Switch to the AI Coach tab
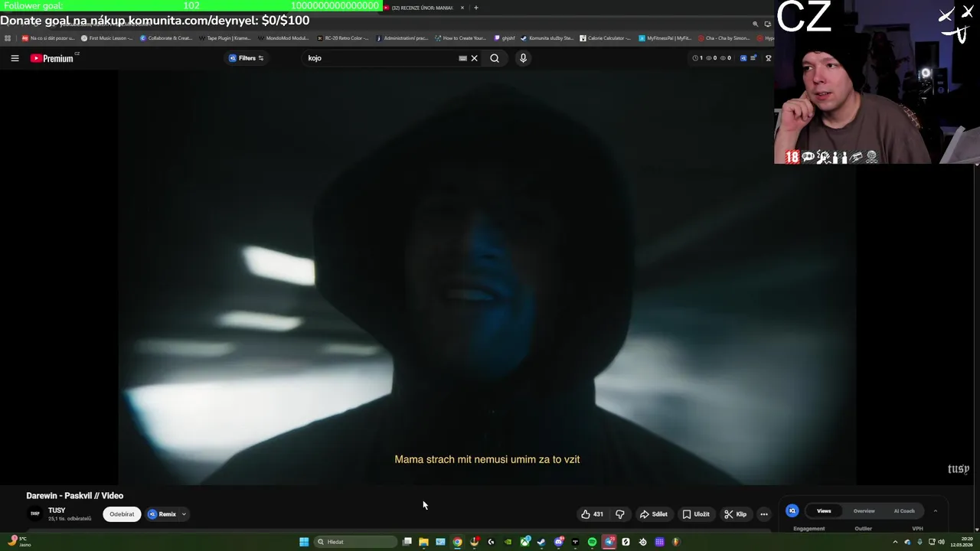The height and width of the screenshot is (551, 980). pyautogui.click(x=904, y=511)
